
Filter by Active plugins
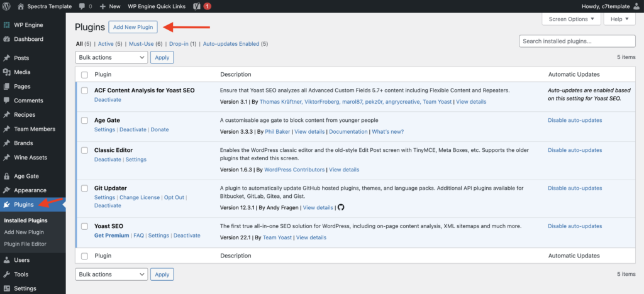106,44
